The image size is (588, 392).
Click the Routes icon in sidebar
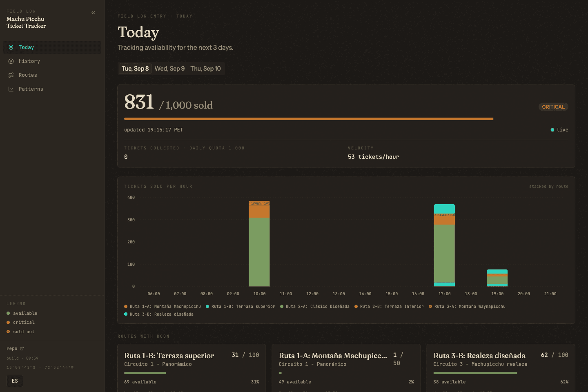point(11,75)
